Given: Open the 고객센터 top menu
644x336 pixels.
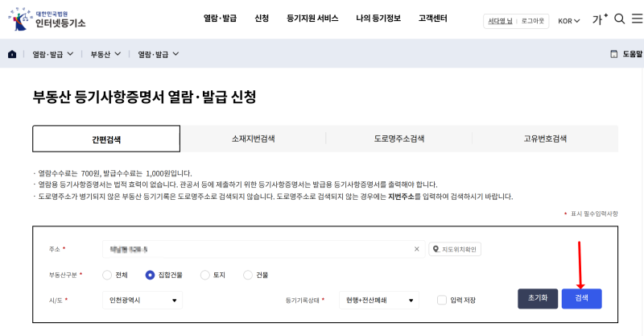Looking at the screenshot, I should (433, 18).
